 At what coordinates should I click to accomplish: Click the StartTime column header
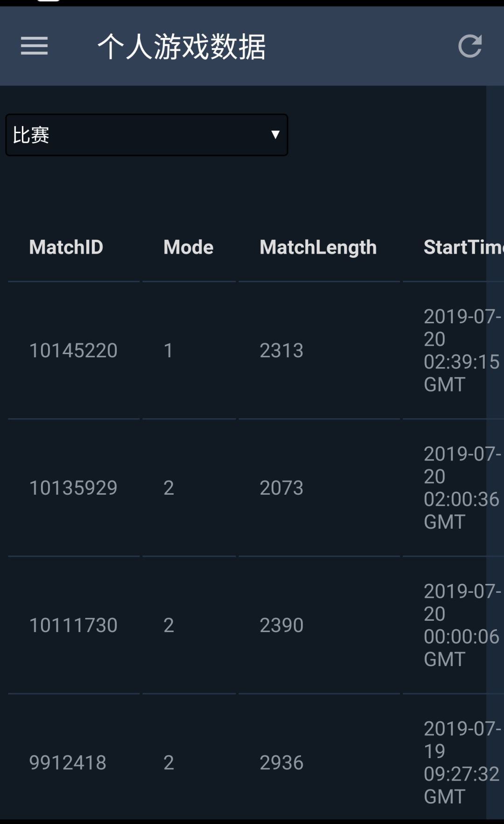tap(462, 247)
